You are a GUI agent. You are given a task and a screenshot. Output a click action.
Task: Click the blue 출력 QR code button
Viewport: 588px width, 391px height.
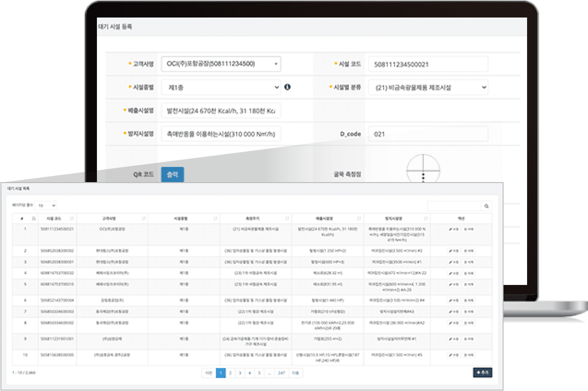pos(172,175)
